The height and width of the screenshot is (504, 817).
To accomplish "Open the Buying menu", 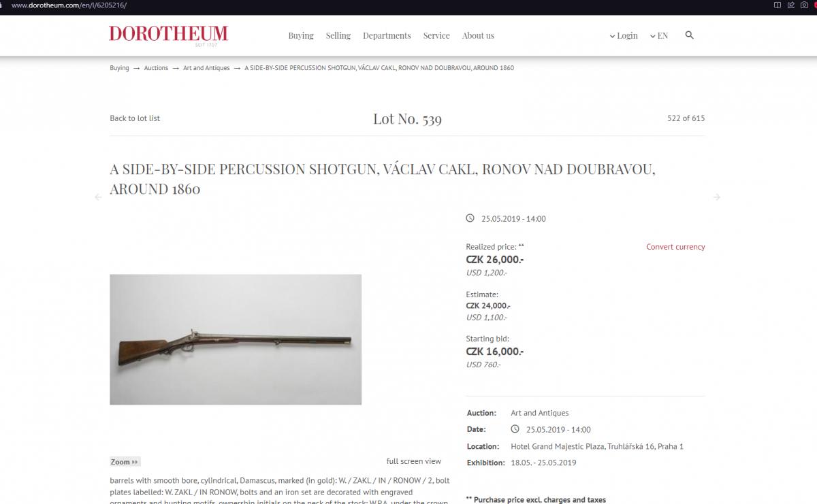I will (301, 35).
